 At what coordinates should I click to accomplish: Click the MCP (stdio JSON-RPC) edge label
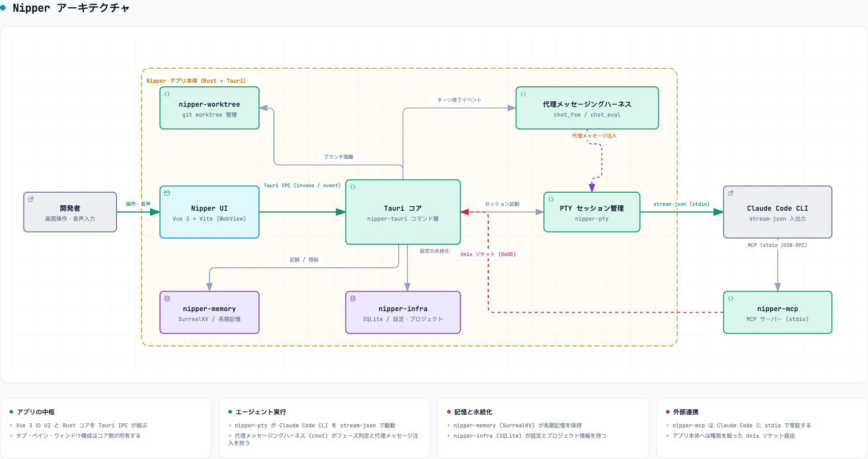click(x=777, y=245)
